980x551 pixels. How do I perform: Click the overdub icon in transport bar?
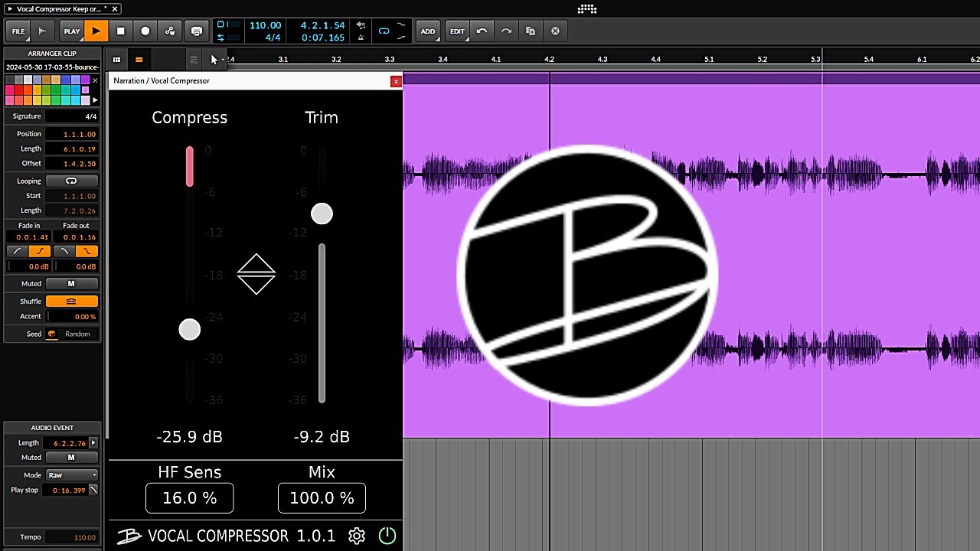point(196,31)
